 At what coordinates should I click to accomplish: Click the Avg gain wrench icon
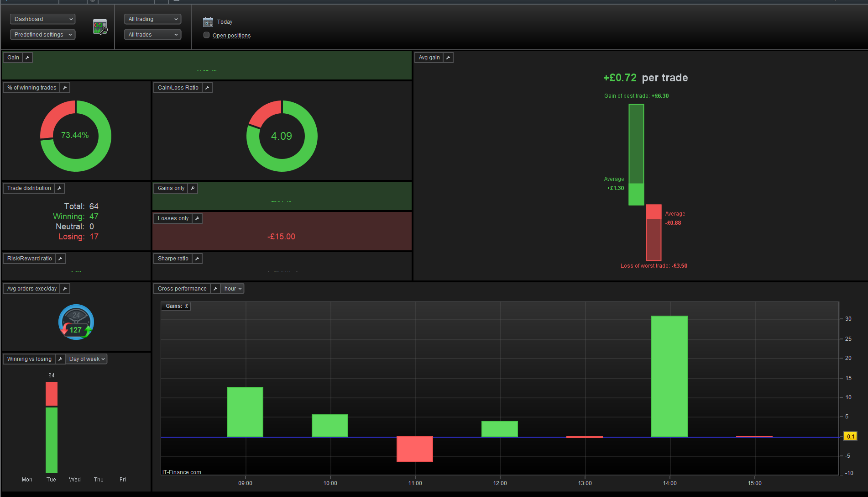point(448,58)
